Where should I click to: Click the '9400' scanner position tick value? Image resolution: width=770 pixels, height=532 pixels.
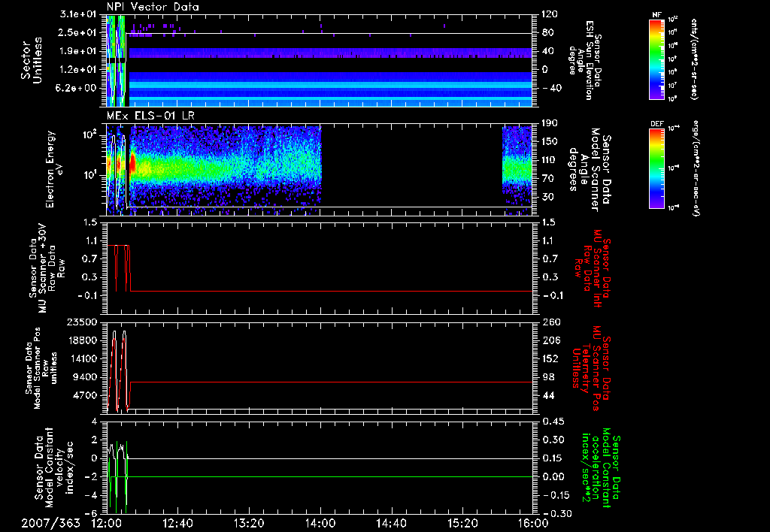click(84, 377)
